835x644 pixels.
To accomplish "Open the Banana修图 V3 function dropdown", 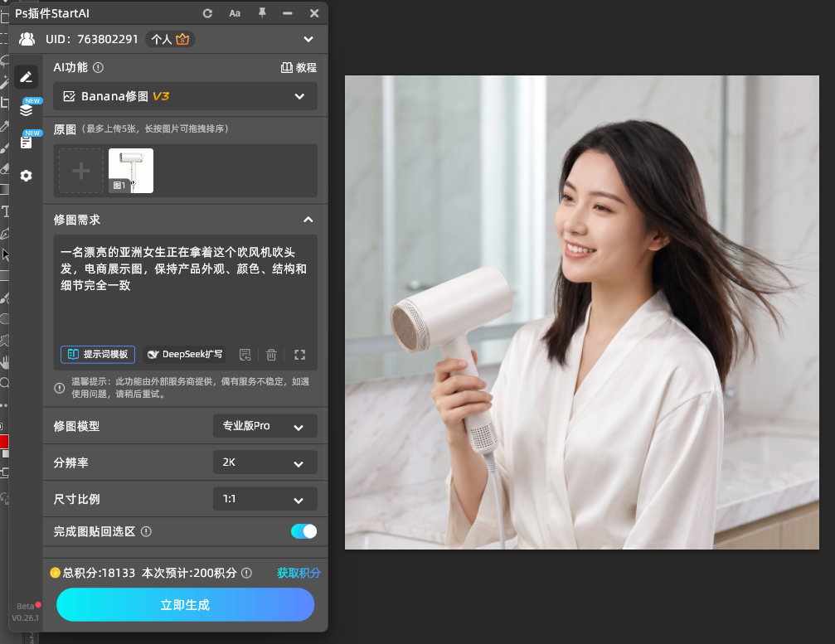I will click(185, 96).
